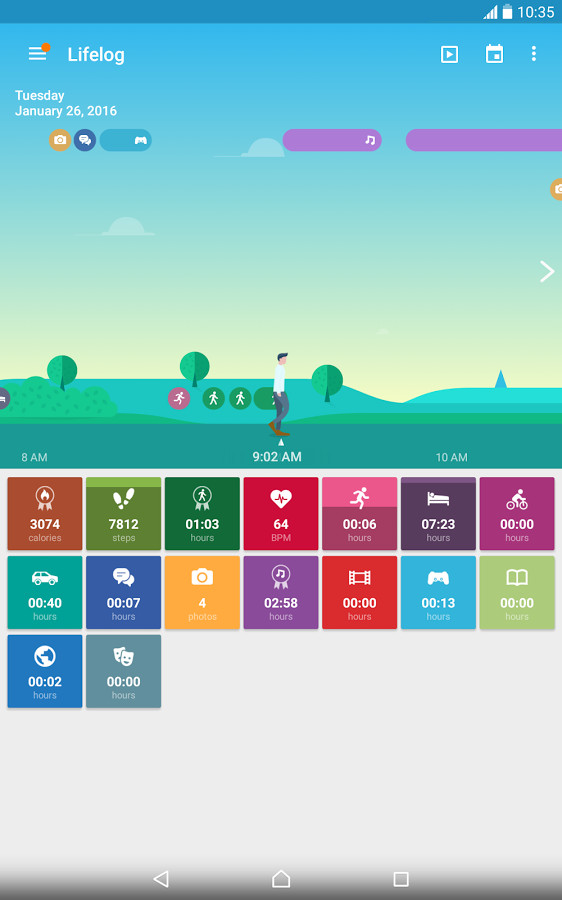Tap the chat event bubble in timeline
This screenshot has width=562, height=900.
pyautogui.click(x=85, y=140)
